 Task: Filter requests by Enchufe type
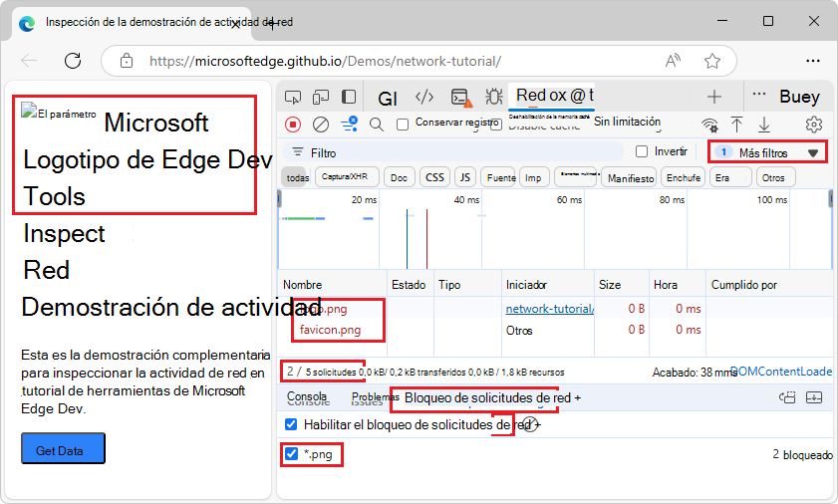(x=684, y=177)
